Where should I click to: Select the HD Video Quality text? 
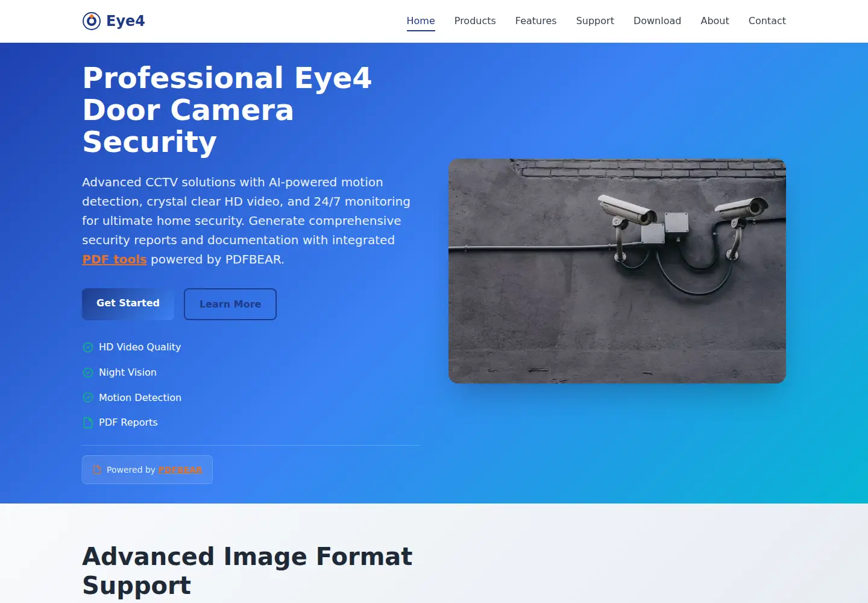point(140,347)
